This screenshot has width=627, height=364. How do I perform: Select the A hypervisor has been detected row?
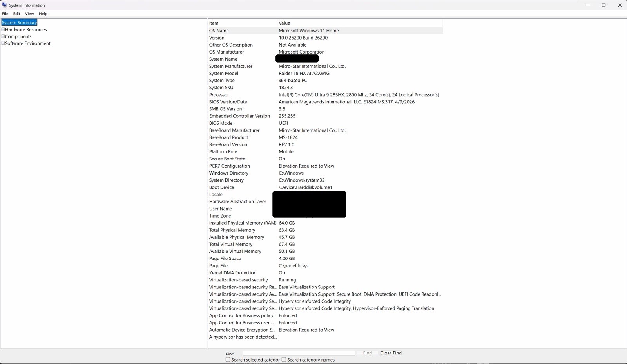[x=325, y=337]
